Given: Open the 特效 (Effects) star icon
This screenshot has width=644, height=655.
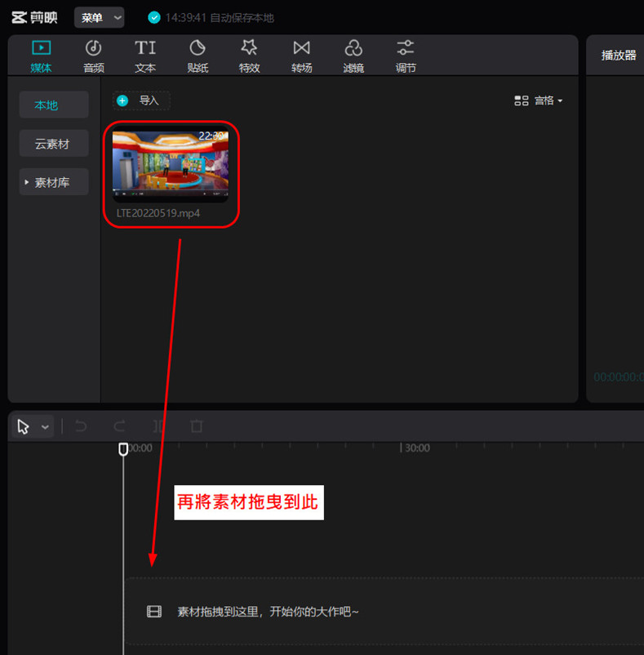Looking at the screenshot, I should tap(250, 56).
